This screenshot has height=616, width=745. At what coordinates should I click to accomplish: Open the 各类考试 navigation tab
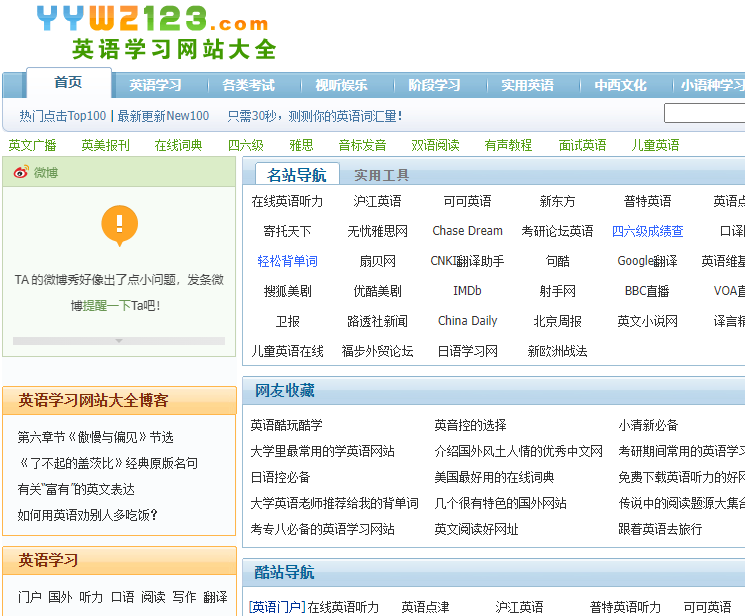click(248, 85)
